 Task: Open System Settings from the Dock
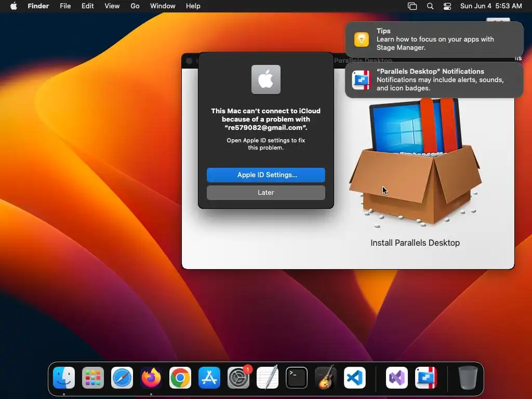click(x=238, y=378)
